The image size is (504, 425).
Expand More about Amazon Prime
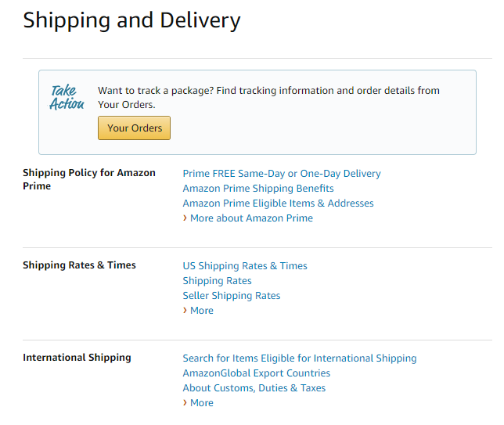click(251, 218)
